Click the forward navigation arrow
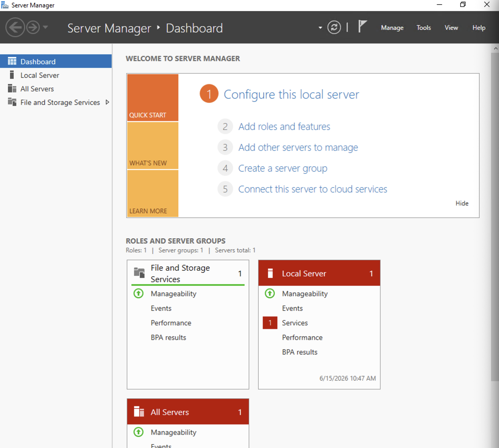 (x=33, y=27)
